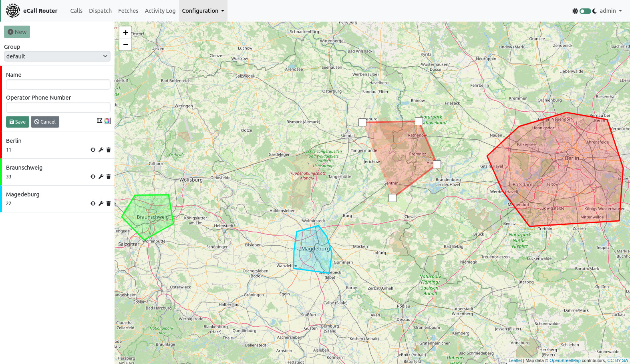Click the Operator Phone Number field
Screen dimensions: 630x364
click(58, 107)
